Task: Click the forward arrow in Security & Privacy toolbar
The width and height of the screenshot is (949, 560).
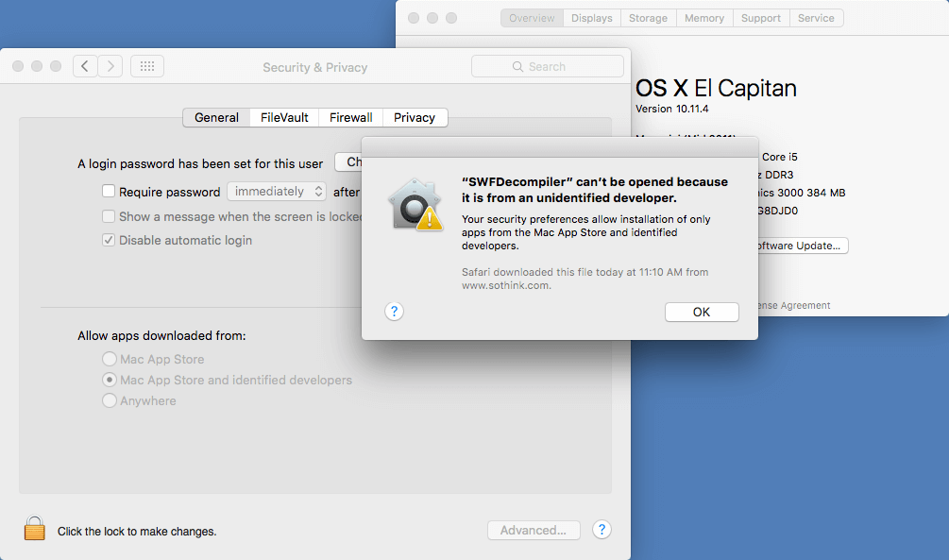Action: [110, 66]
